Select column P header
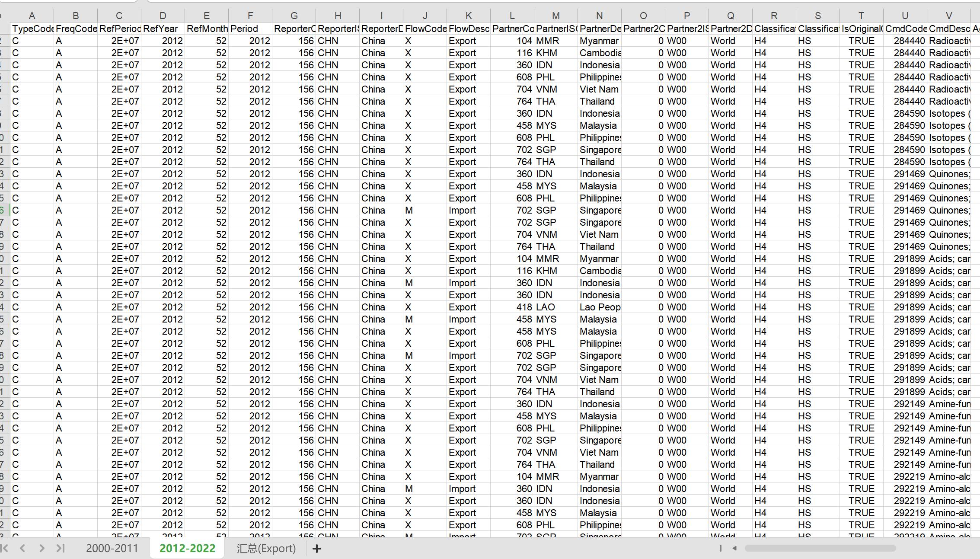Screen dimensions: 980x559 pyautogui.click(x=686, y=16)
